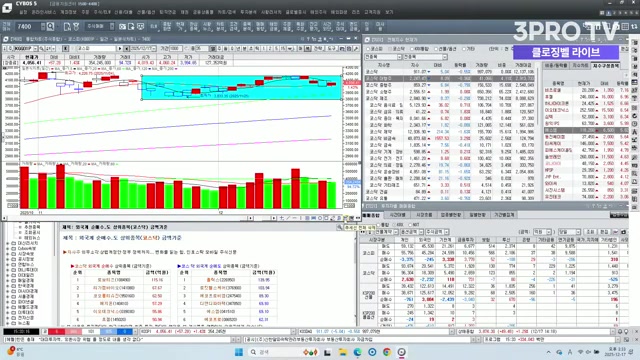
Task: Click the refresh arrow icon in right sidebar
Action: tap(635, 116)
